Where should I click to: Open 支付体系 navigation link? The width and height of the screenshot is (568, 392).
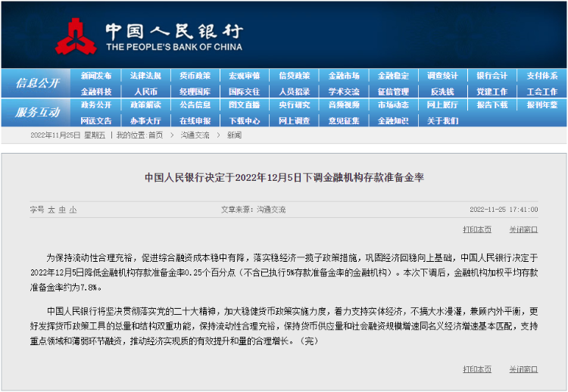[542, 76]
